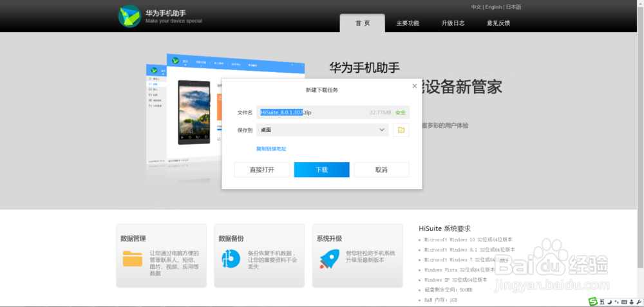The width and height of the screenshot is (644, 307).
Task: Expand the save-to 桌面 dropdown
Action: pyautogui.click(x=323, y=130)
